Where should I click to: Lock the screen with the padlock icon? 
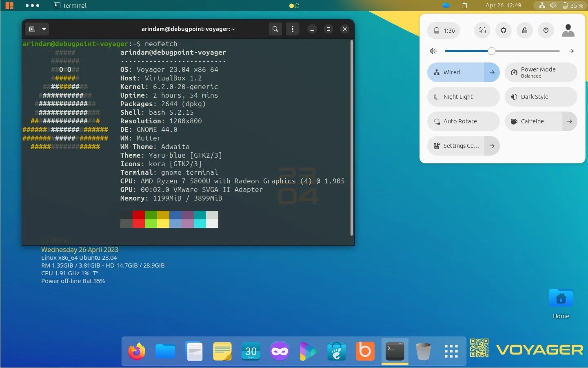(x=524, y=30)
